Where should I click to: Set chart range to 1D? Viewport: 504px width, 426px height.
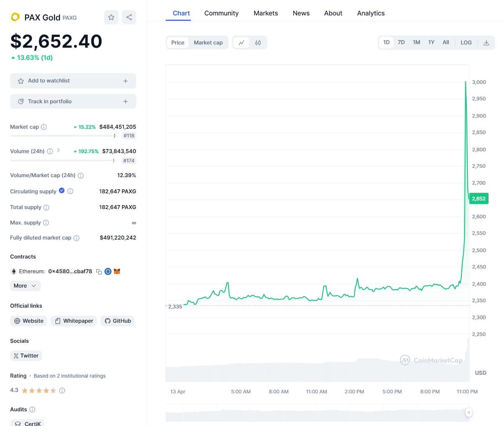coord(386,42)
